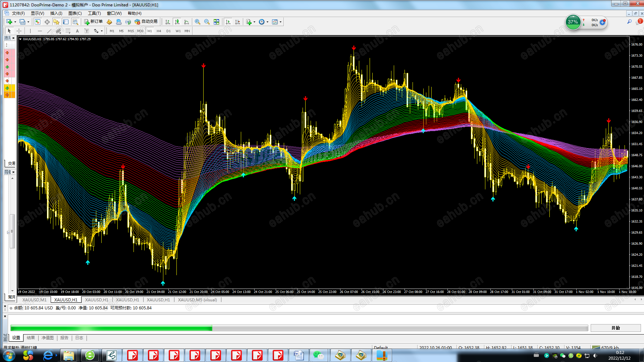Screen dimensions: 644x362
Task: Draw a horizontal line tool
Action: coord(40,31)
